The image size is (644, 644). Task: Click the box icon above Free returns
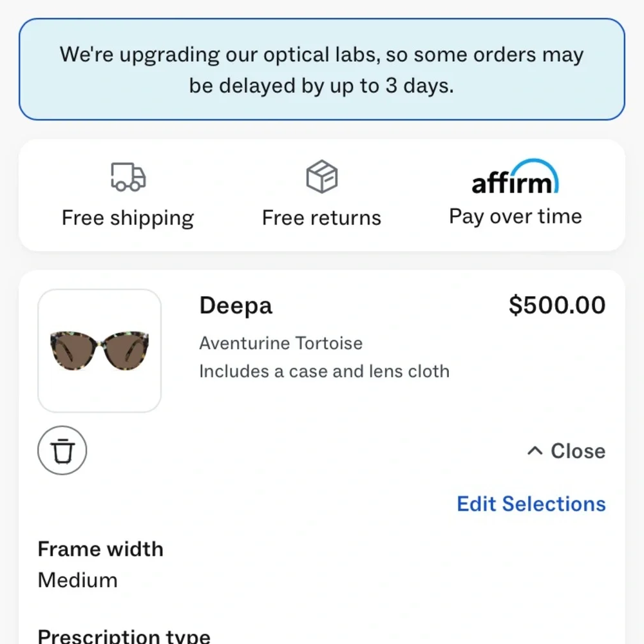click(x=321, y=175)
